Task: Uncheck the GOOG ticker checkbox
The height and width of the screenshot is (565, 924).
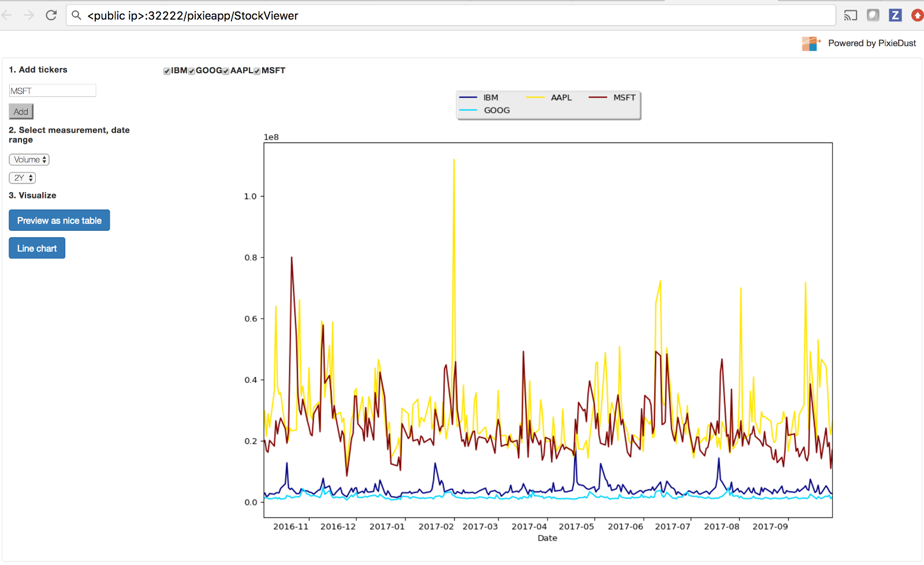Action: (192, 71)
